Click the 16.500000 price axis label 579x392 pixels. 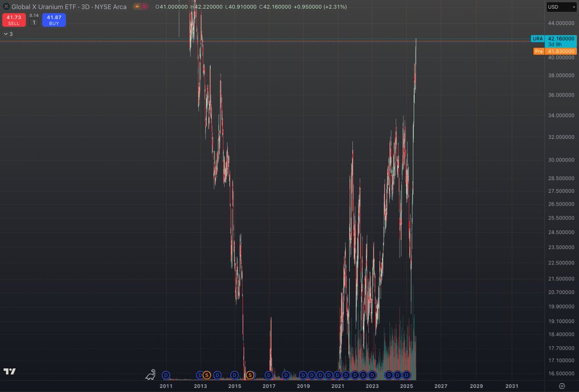[561, 374]
